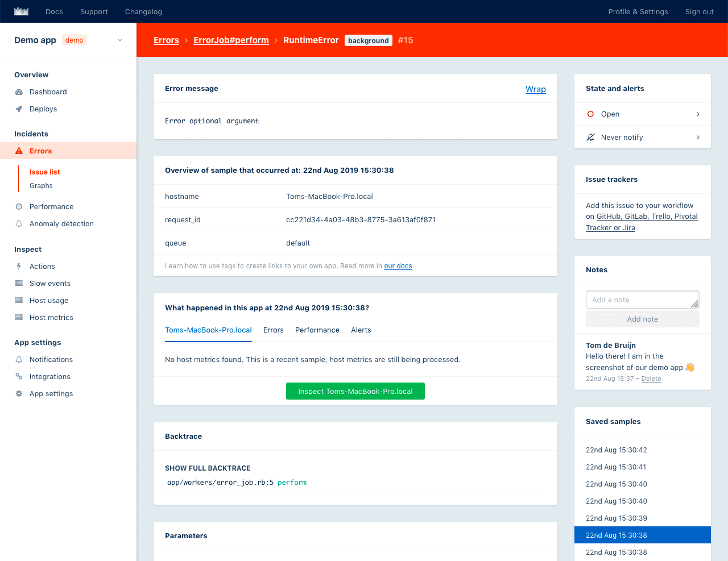The height and width of the screenshot is (561, 728).
Task: Open Support in top navigation
Action: tap(94, 11)
